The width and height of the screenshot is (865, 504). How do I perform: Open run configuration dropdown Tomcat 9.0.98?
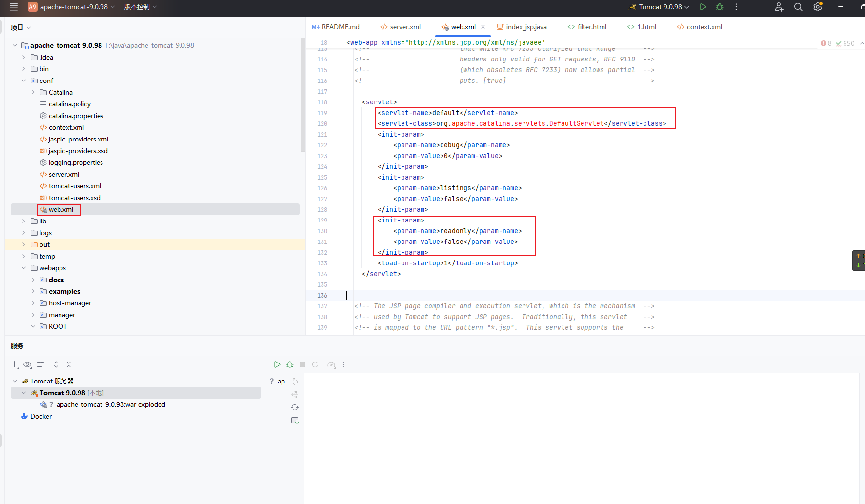pyautogui.click(x=659, y=7)
